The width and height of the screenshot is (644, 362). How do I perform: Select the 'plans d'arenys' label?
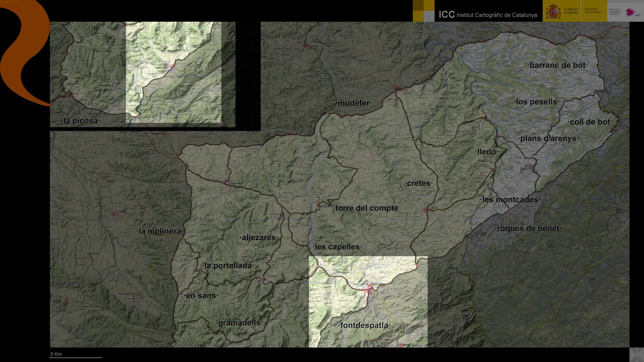[x=548, y=138]
